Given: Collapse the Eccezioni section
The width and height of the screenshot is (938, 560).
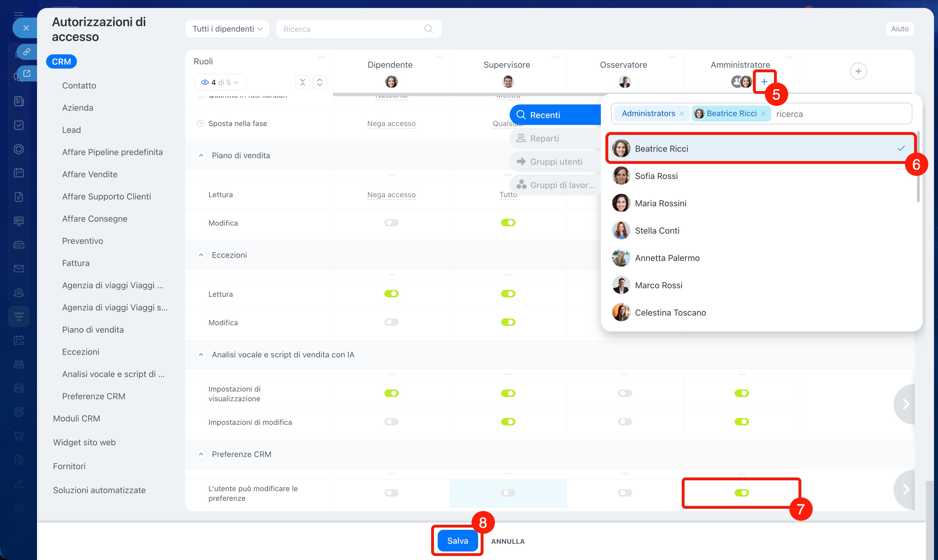Looking at the screenshot, I should (201, 255).
